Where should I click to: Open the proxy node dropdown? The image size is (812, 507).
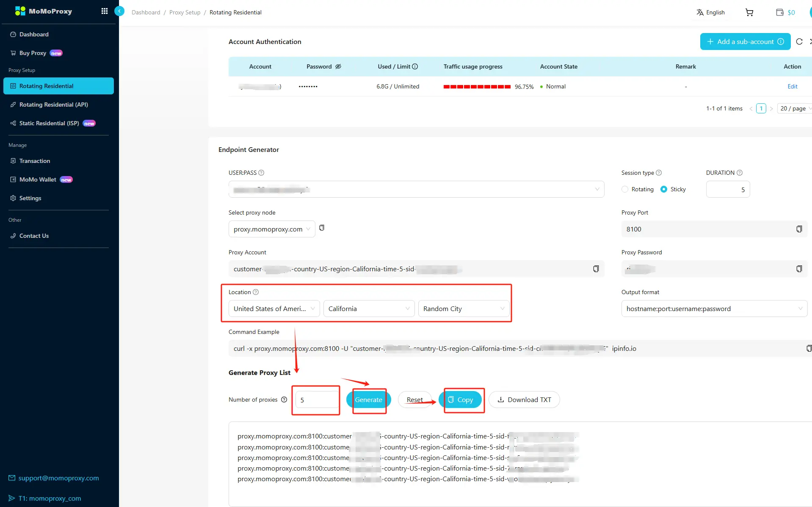coord(272,229)
